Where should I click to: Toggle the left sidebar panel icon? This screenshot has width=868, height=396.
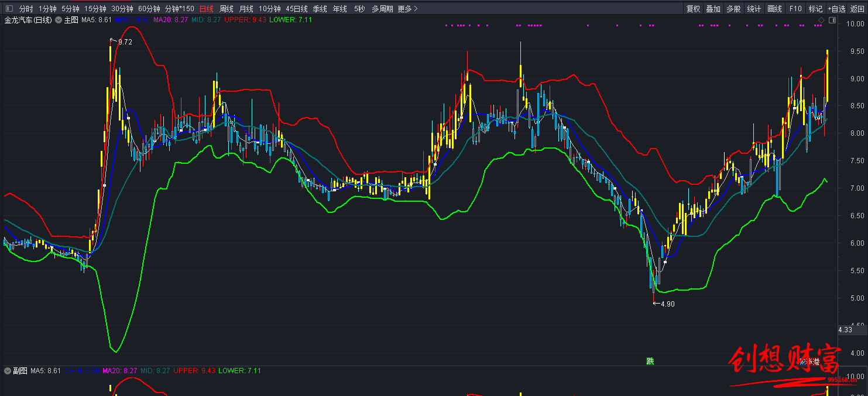point(9,9)
